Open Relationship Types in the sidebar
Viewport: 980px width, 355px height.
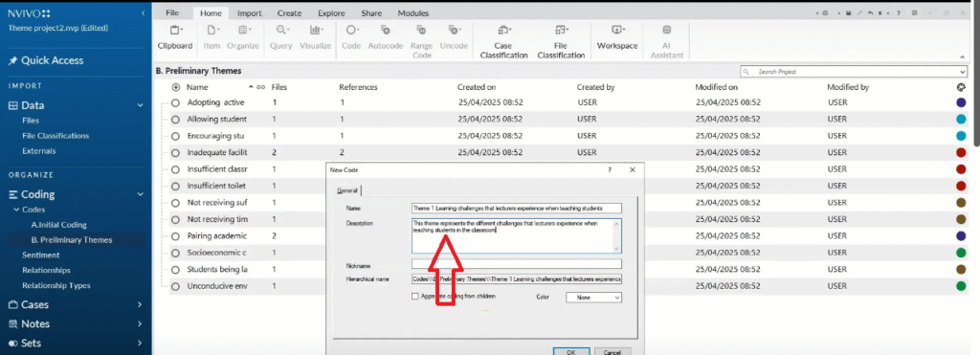[56, 285]
